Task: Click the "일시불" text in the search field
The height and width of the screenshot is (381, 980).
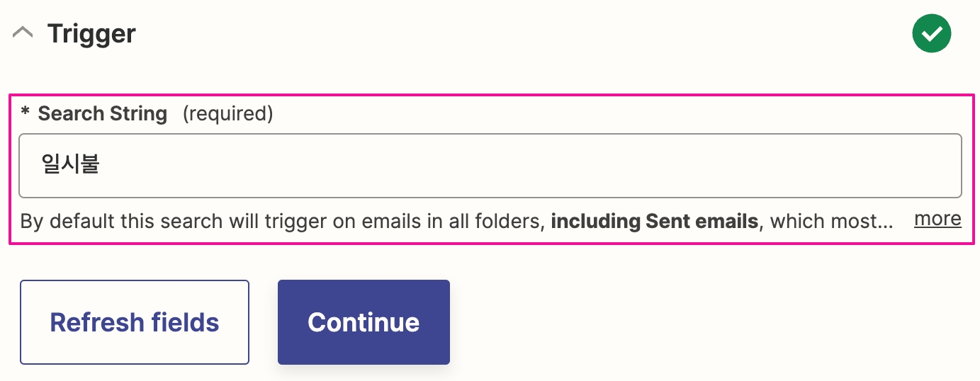Action: [71, 166]
